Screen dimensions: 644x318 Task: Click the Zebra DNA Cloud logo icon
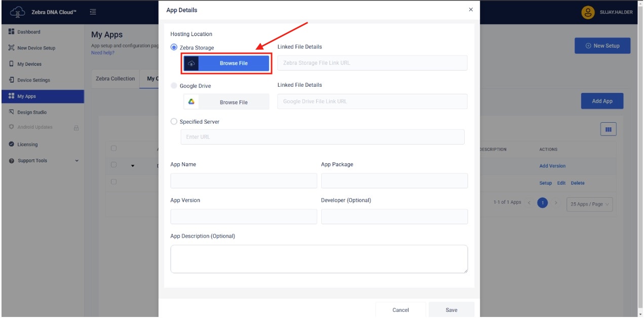point(17,12)
